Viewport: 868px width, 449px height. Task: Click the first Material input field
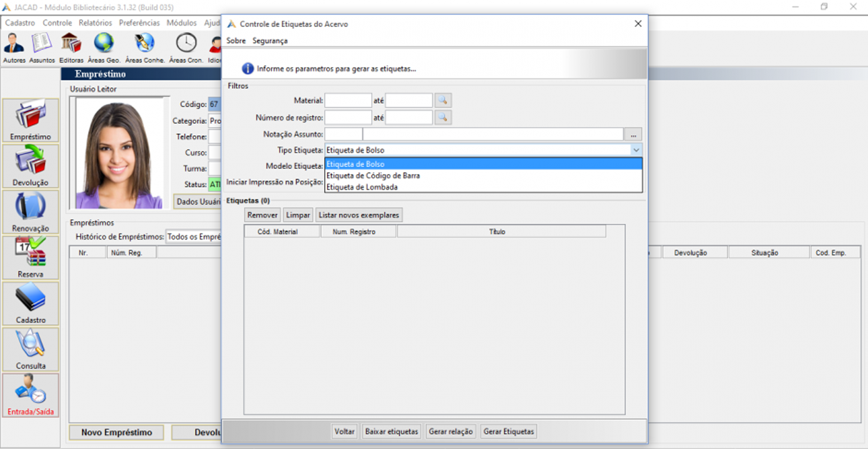click(348, 100)
